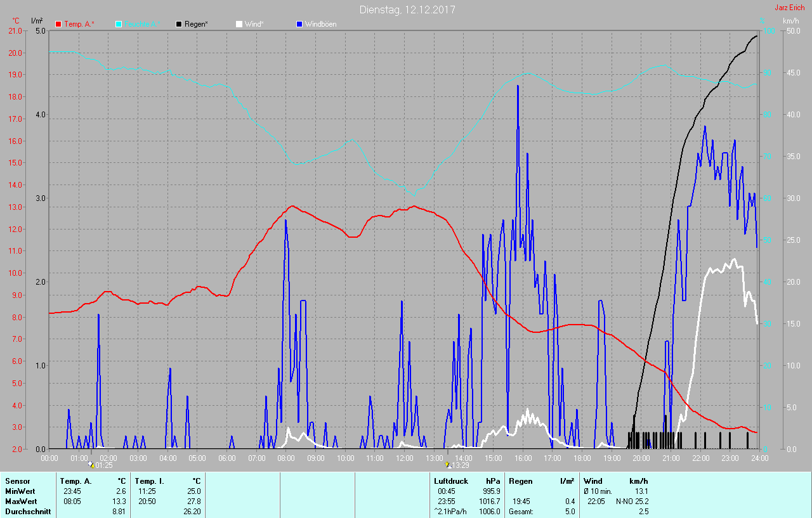
Task: Click the '12:00' time axis label
Action: 404,458
